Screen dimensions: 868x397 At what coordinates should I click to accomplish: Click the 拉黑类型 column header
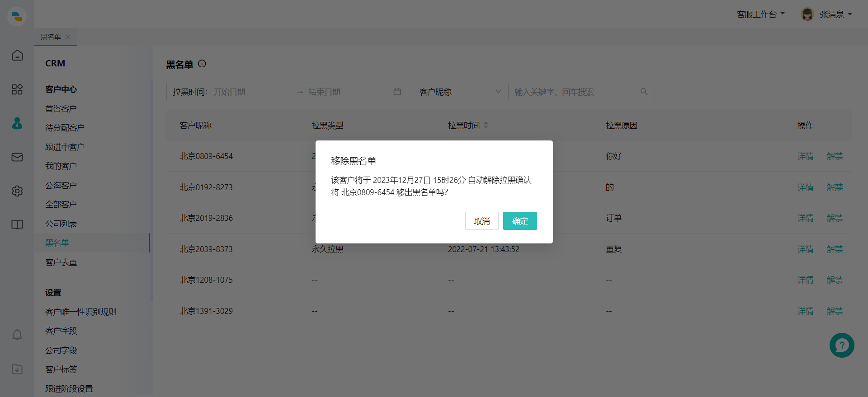click(x=327, y=125)
